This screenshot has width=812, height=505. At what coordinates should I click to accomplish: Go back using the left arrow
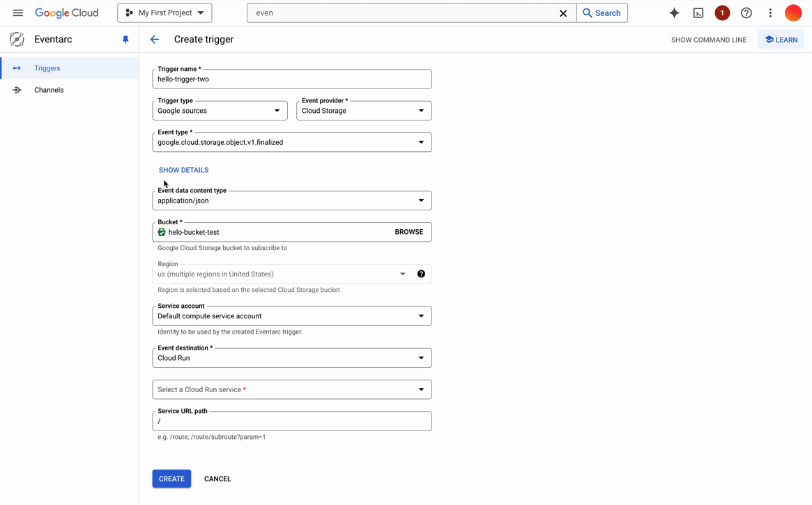coord(154,39)
